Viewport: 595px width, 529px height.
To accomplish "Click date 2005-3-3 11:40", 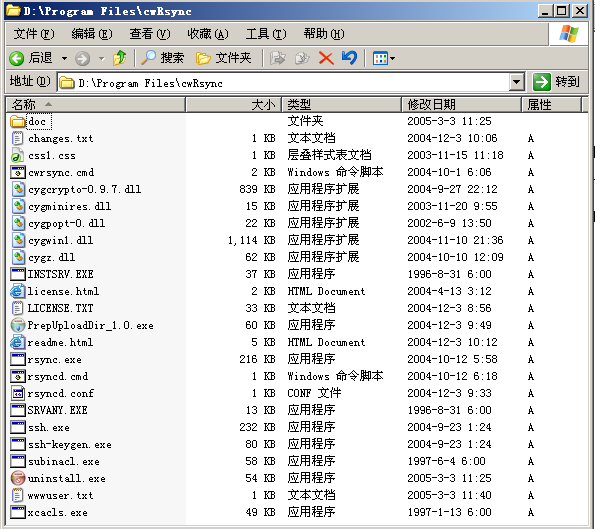I will pos(449,495).
